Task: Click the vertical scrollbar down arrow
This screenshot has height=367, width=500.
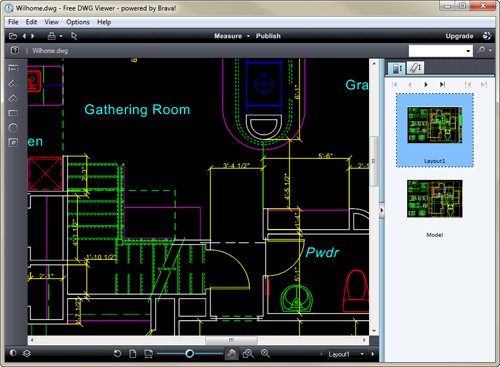Action: coord(374,331)
